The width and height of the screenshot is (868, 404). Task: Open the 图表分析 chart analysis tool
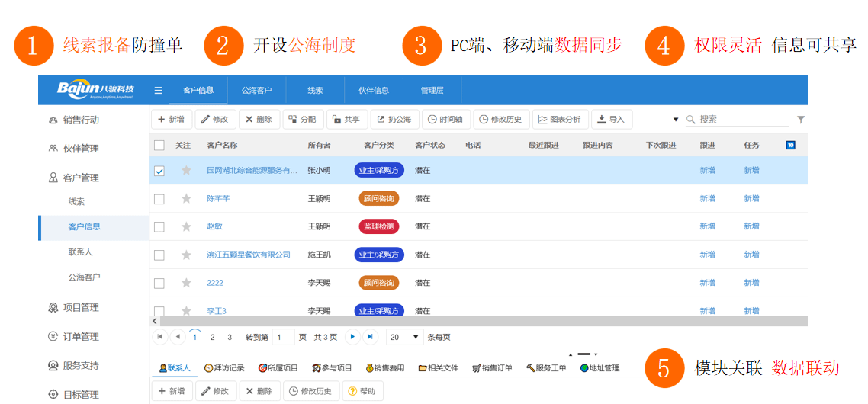click(560, 120)
